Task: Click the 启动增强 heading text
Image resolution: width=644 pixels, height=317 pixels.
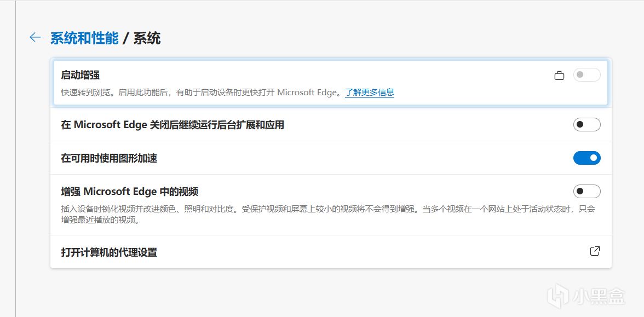Action: 81,75
